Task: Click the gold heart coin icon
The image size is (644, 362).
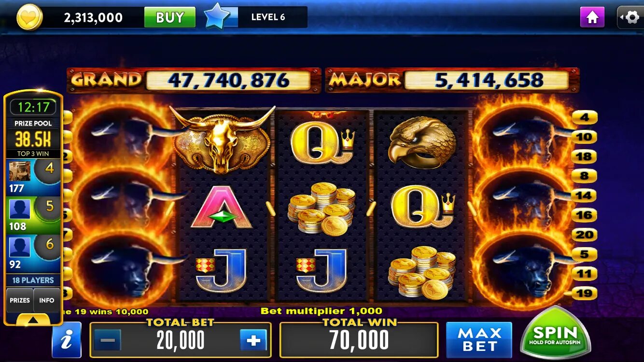Action: 30,17
